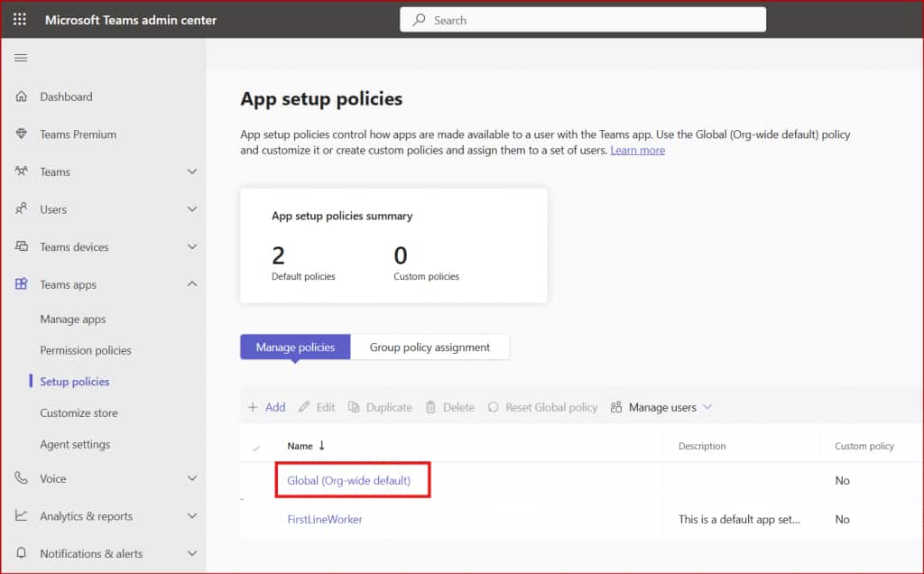
Task: Expand the Users section chevron
Action: 191,209
